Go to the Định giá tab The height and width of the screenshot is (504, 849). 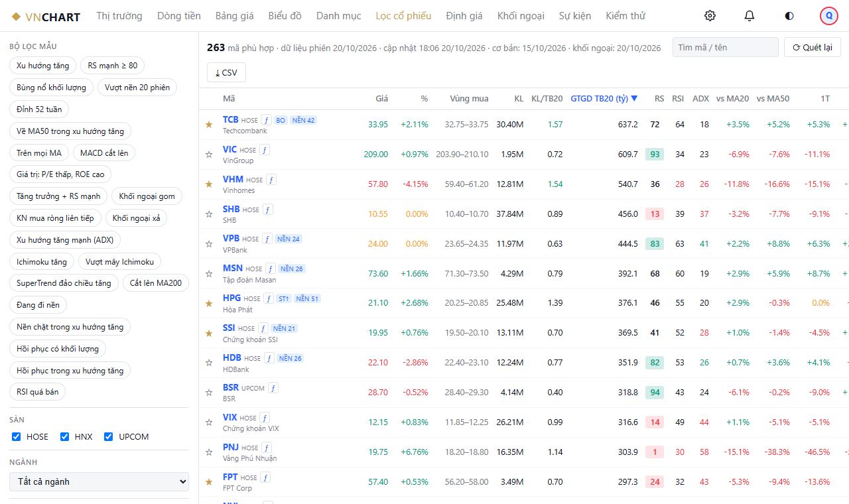coord(464,16)
